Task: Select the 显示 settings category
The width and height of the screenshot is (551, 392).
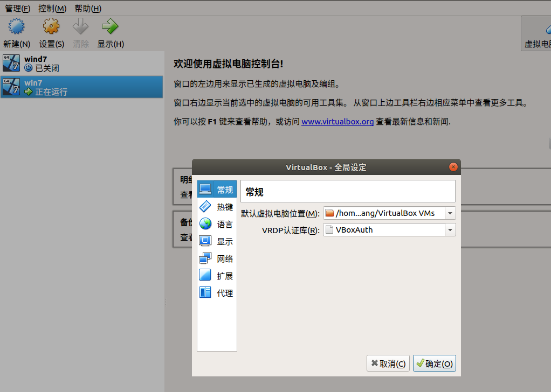Action: [x=217, y=241]
